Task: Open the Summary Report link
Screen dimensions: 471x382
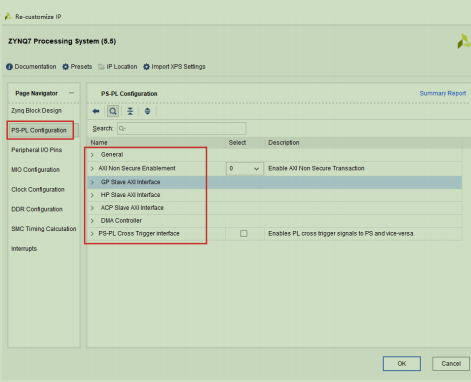Action: (443, 93)
